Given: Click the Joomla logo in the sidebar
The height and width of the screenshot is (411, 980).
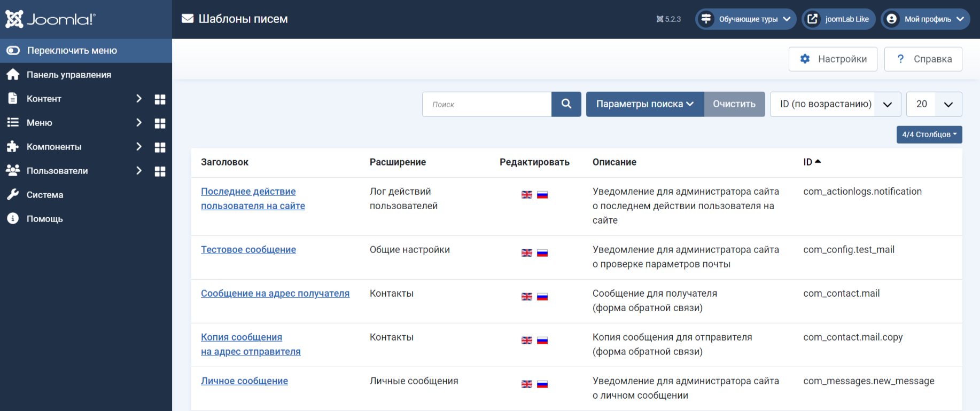Looking at the screenshot, I should [x=50, y=19].
